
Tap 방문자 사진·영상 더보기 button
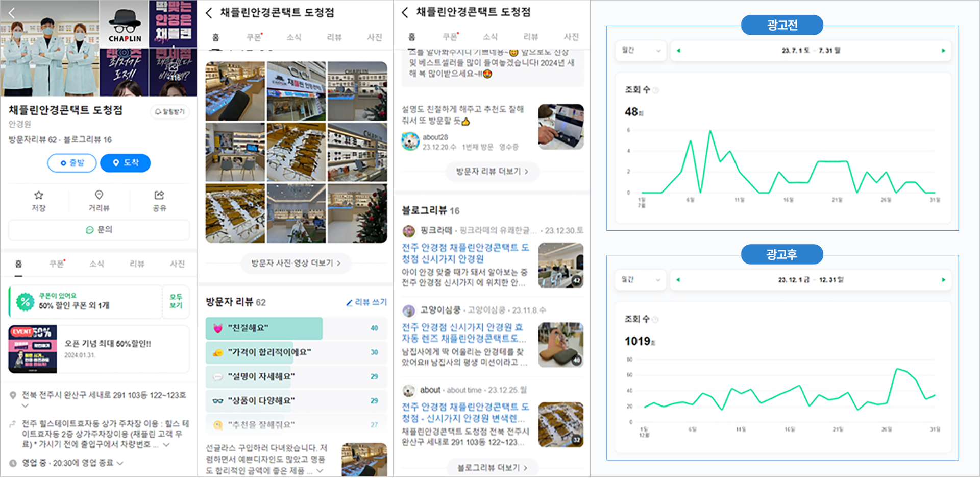[296, 263]
